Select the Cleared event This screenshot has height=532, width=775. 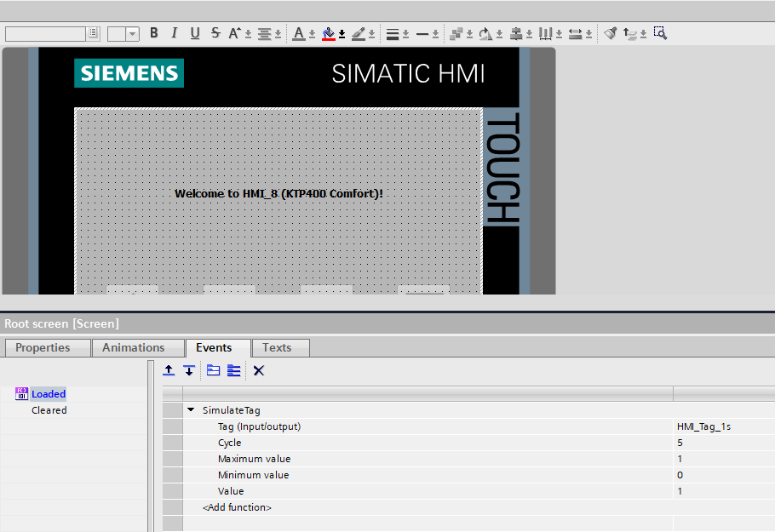(x=49, y=410)
